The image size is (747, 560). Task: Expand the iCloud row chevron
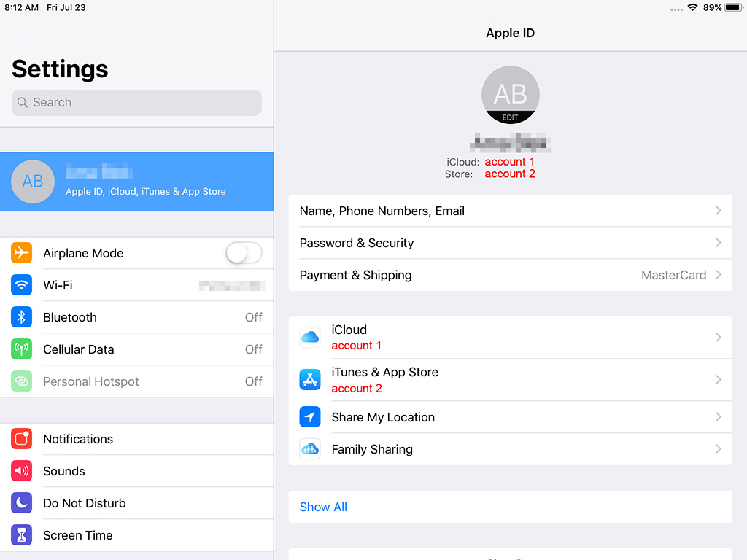(719, 337)
